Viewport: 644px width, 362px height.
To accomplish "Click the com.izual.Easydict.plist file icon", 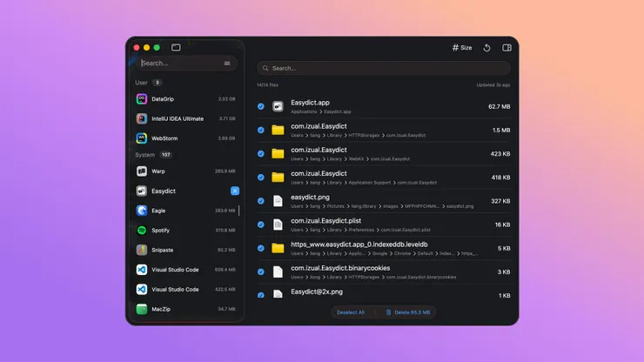I will pyautogui.click(x=278, y=225).
